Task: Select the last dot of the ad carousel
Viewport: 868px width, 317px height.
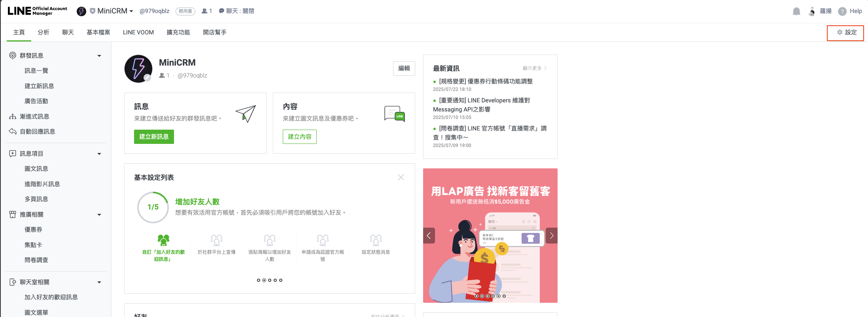Action: (504, 296)
